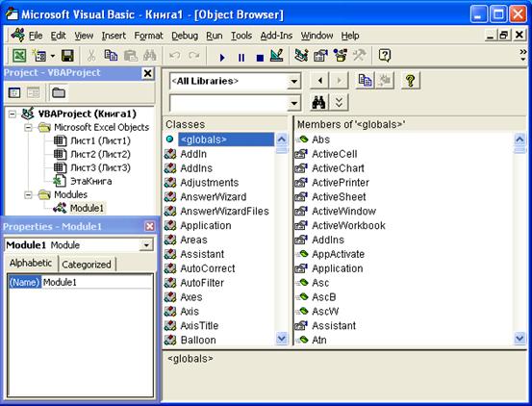The width and height of the screenshot is (532, 406).
Task: Click Copy to Clipboard in Object Browser
Action: click(365, 81)
